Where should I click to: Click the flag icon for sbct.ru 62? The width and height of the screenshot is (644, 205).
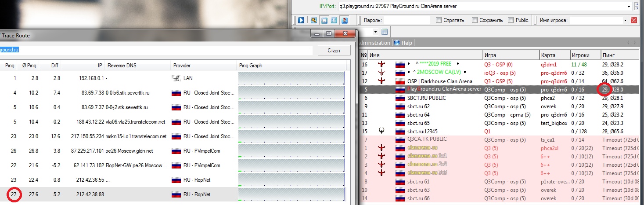(x=399, y=106)
